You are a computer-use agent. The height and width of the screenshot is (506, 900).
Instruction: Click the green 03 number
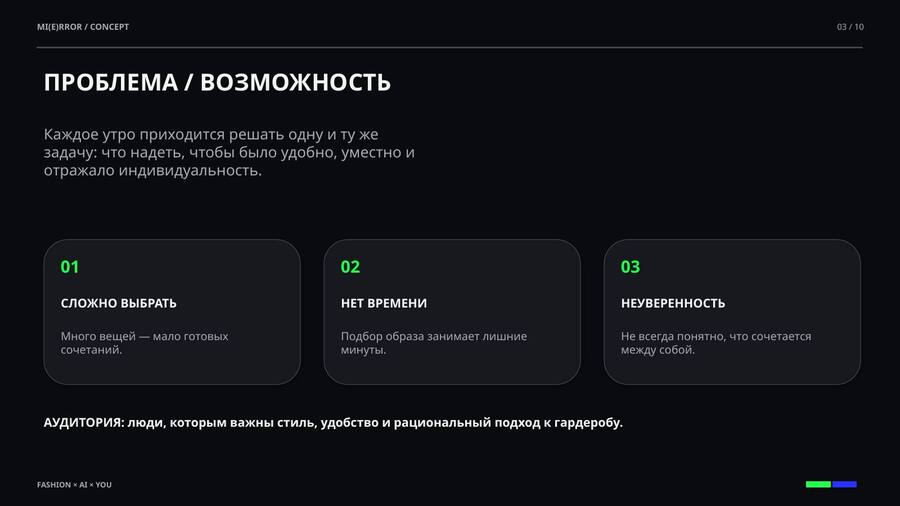tap(630, 267)
